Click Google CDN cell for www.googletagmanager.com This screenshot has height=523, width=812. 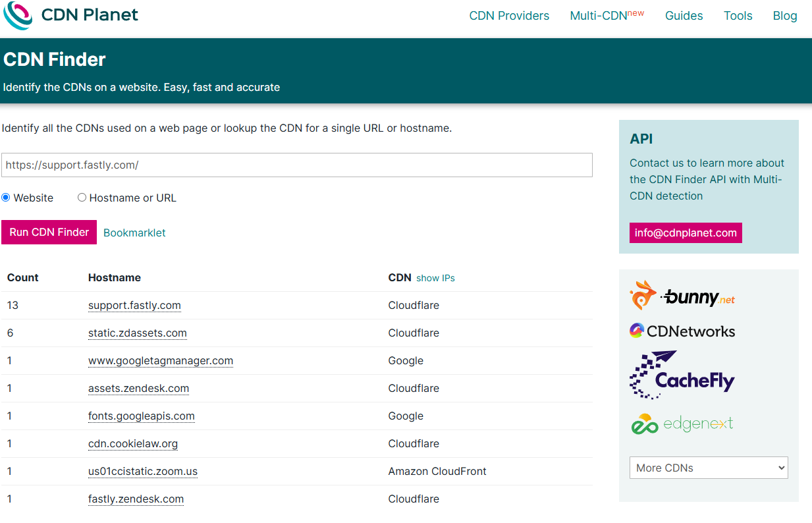(x=406, y=361)
